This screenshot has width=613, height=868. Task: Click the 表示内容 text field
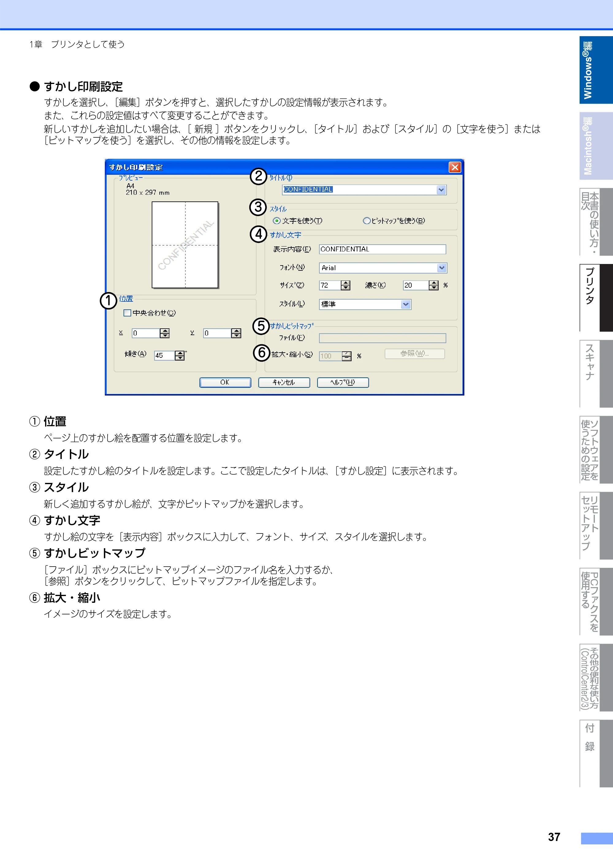click(x=382, y=249)
